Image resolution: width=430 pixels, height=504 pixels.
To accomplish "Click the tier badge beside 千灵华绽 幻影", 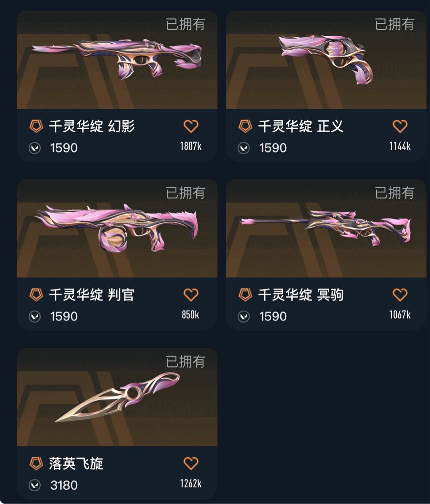I will [x=36, y=127].
